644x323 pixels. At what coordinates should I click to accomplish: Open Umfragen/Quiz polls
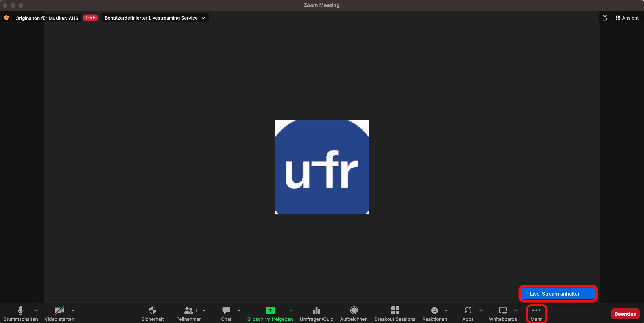pyautogui.click(x=316, y=314)
